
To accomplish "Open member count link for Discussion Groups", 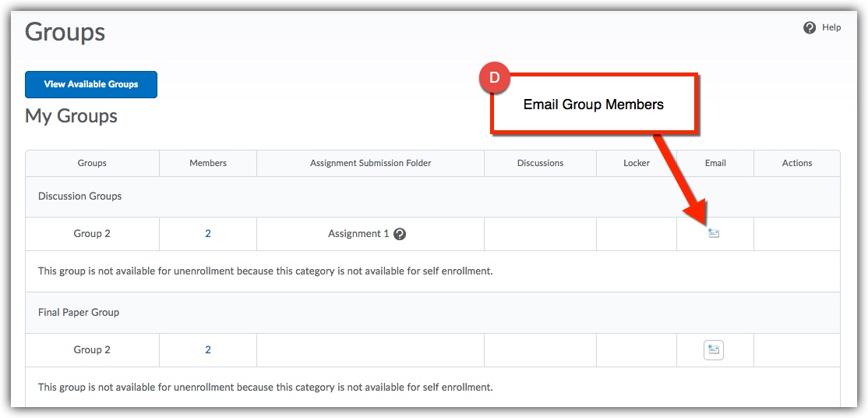I will coord(208,234).
